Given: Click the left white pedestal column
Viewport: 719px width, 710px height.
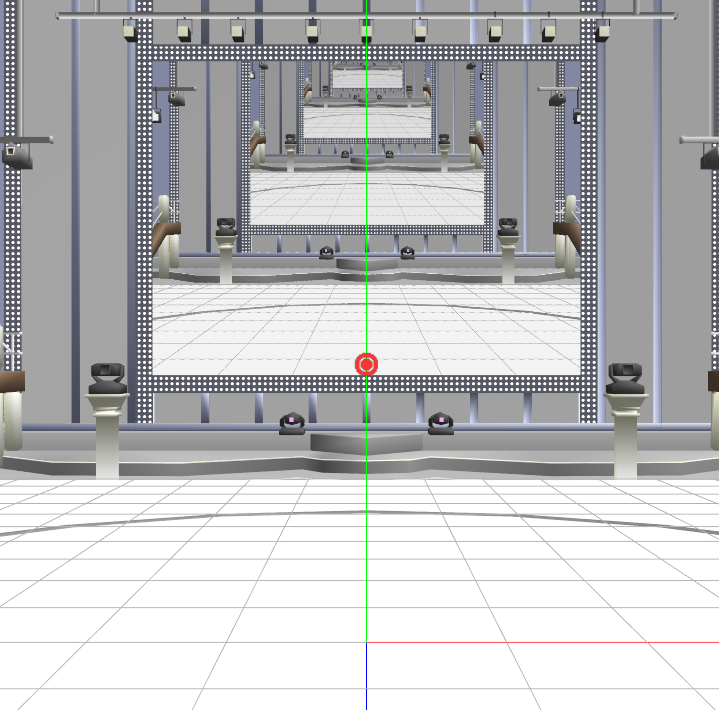Looking at the screenshot, I should pyautogui.click(x=107, y=436).
